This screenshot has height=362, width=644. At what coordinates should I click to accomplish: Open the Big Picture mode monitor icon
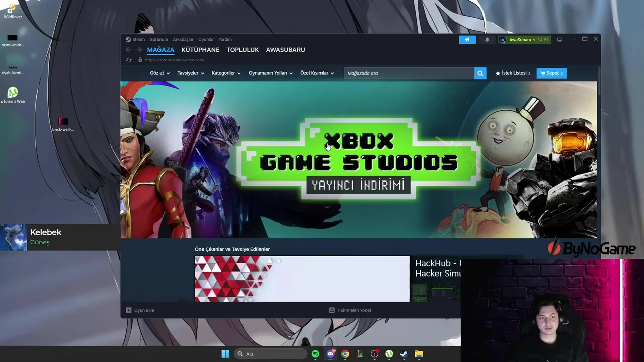[x=559, y=40]
